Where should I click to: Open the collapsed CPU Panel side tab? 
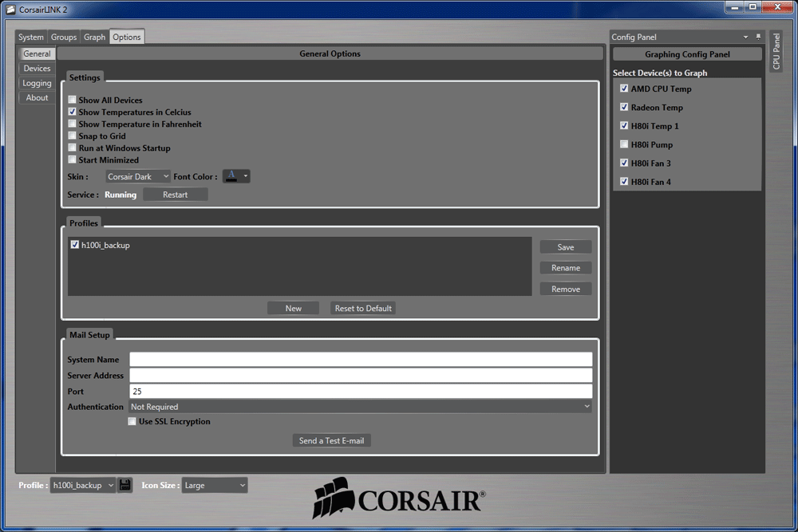[776, 52]
